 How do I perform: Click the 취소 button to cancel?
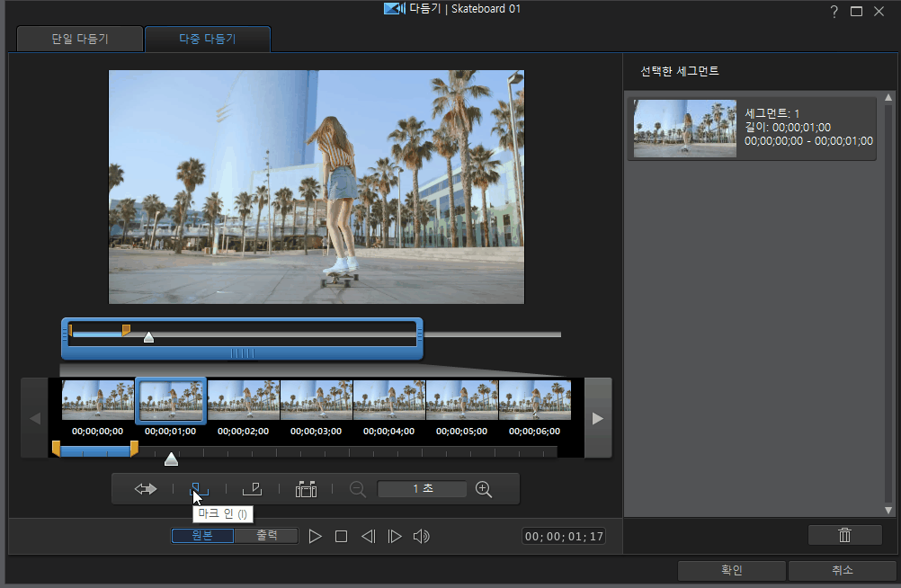(842, 570)
